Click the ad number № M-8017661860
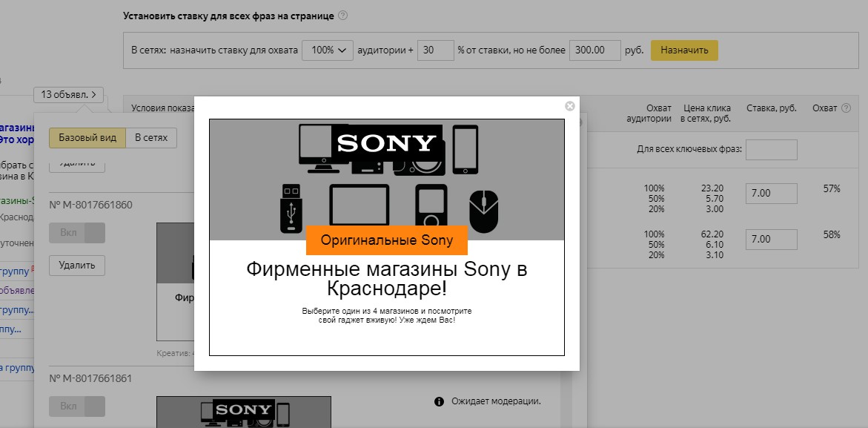Image resolution: width=868 pixels, height=428 pixels. [x=90, y=205]
